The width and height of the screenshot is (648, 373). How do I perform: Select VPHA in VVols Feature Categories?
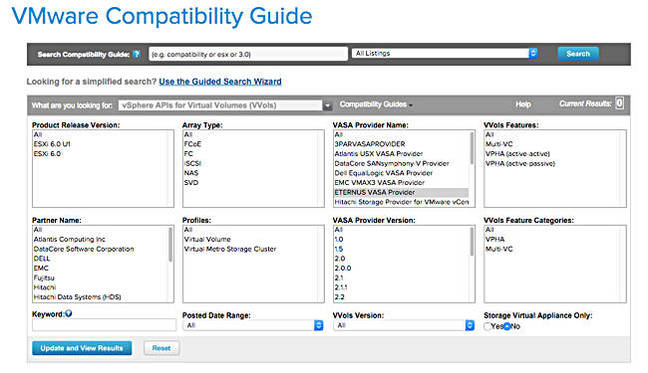[x=495, y=239]
